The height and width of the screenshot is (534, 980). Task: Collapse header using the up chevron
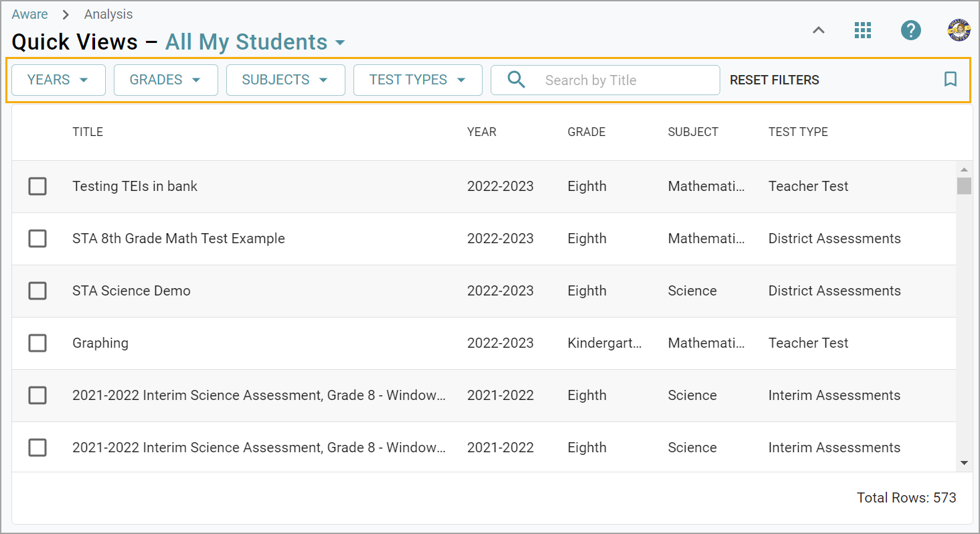coord(819,30)
